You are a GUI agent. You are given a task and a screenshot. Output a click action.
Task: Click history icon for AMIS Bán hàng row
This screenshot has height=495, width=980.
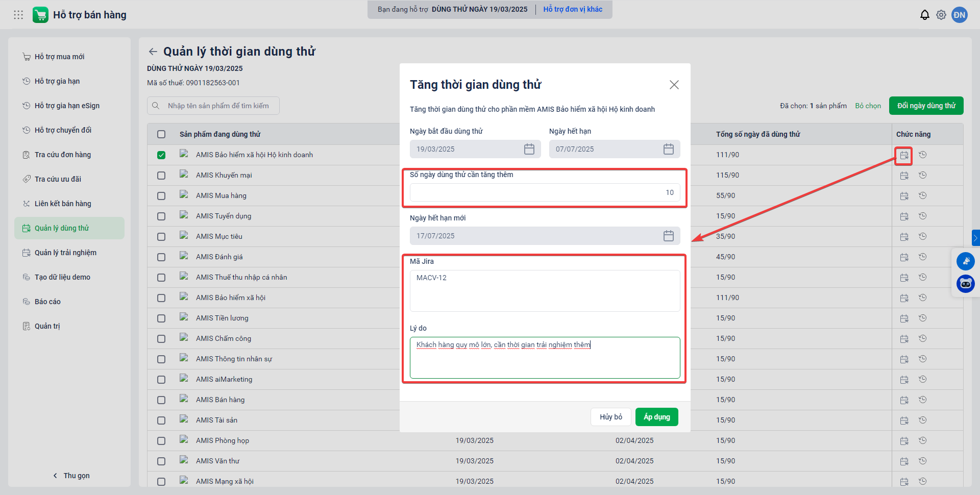click(922, 400)
